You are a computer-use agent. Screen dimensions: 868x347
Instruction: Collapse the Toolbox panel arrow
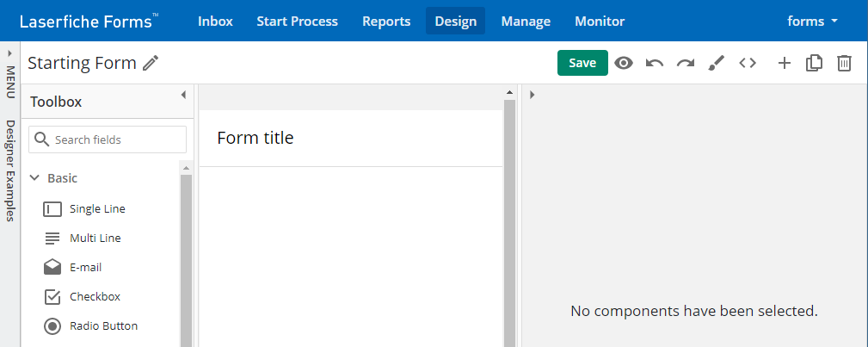pyautogui.click(x=184, y=95)
